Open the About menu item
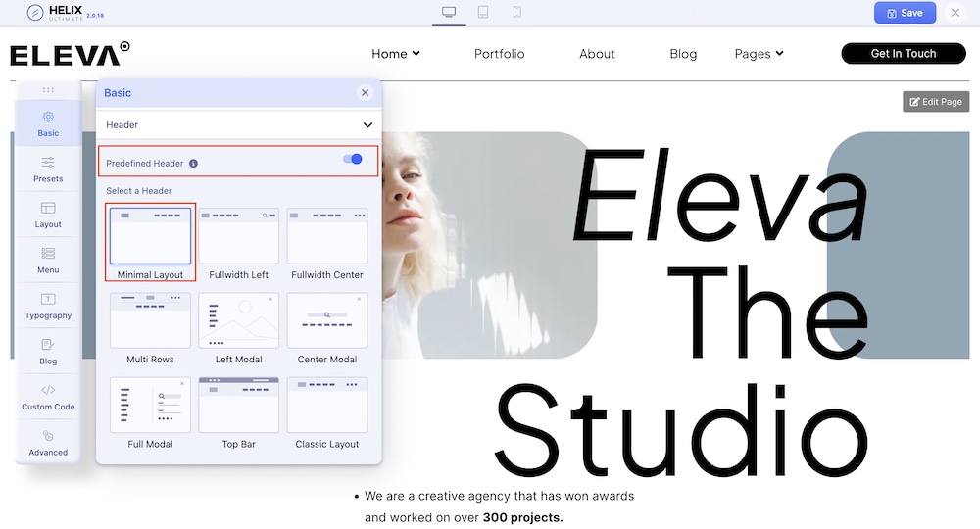 (x=597, y=54)
